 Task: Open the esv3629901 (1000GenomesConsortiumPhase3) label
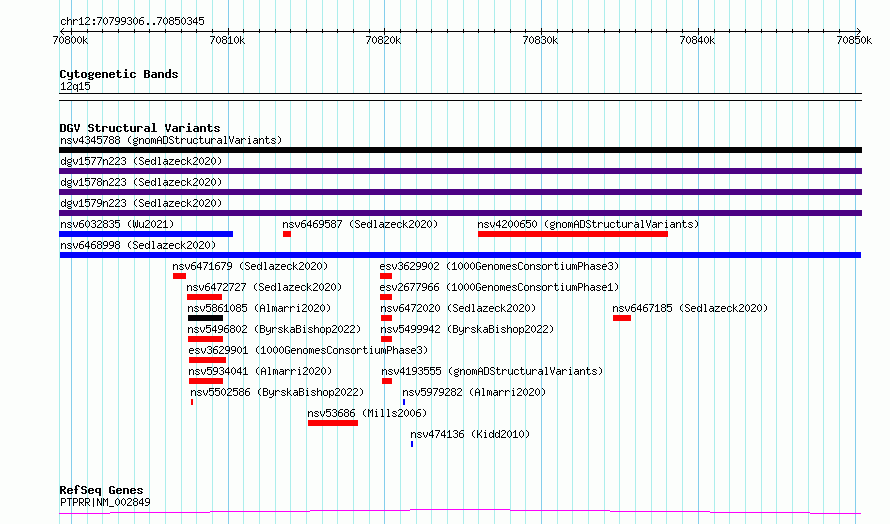coord(308,350)
